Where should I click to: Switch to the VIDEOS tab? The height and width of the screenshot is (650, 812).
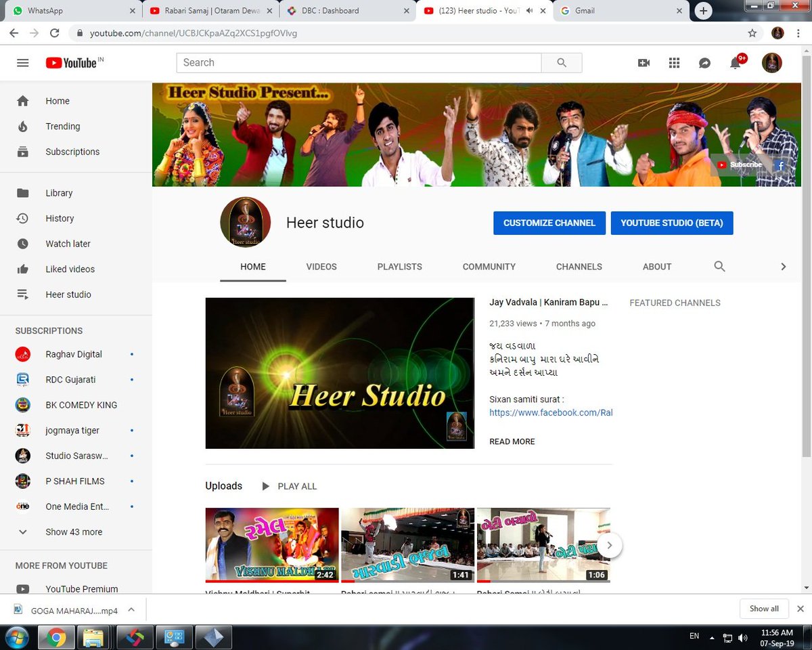click(321, 267)
